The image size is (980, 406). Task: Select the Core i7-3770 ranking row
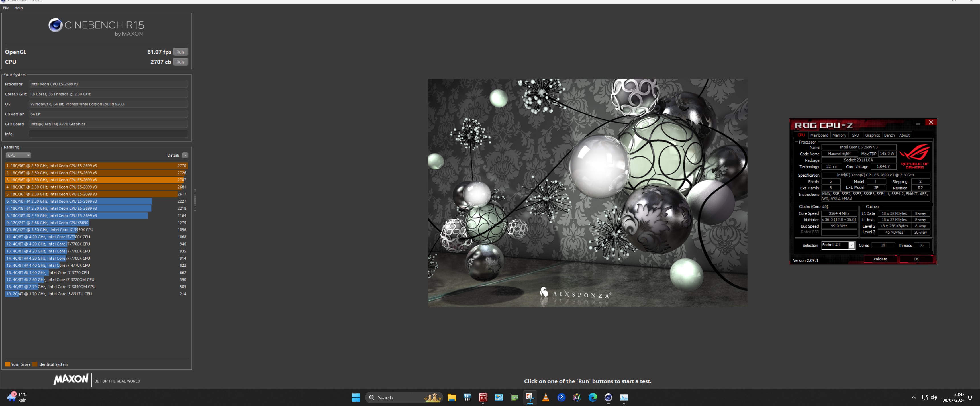[x=97, y=272]
